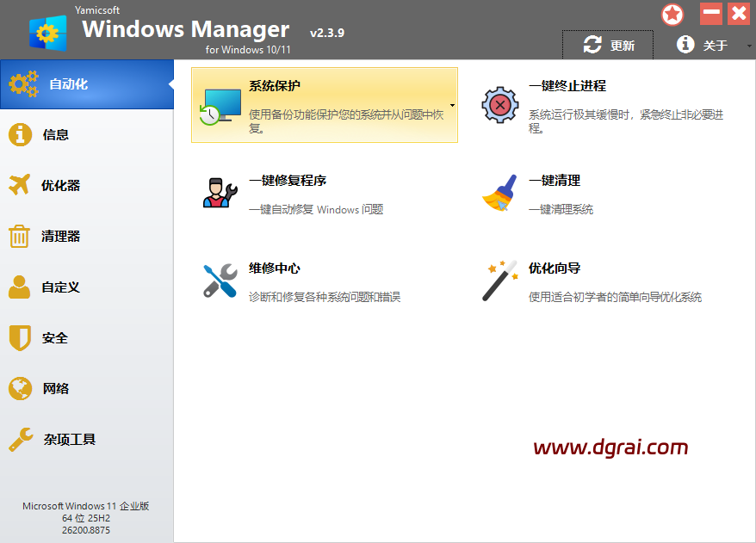
Task: Click the repairman icon for 一键修复程序
Action: pos(220,193)
